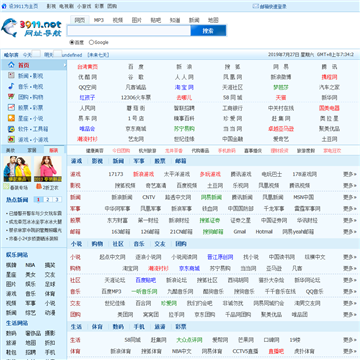Viewport: 360px width, 360px height.
Task: Click the green icon beside 春装专场
Action: coord(6,187)
